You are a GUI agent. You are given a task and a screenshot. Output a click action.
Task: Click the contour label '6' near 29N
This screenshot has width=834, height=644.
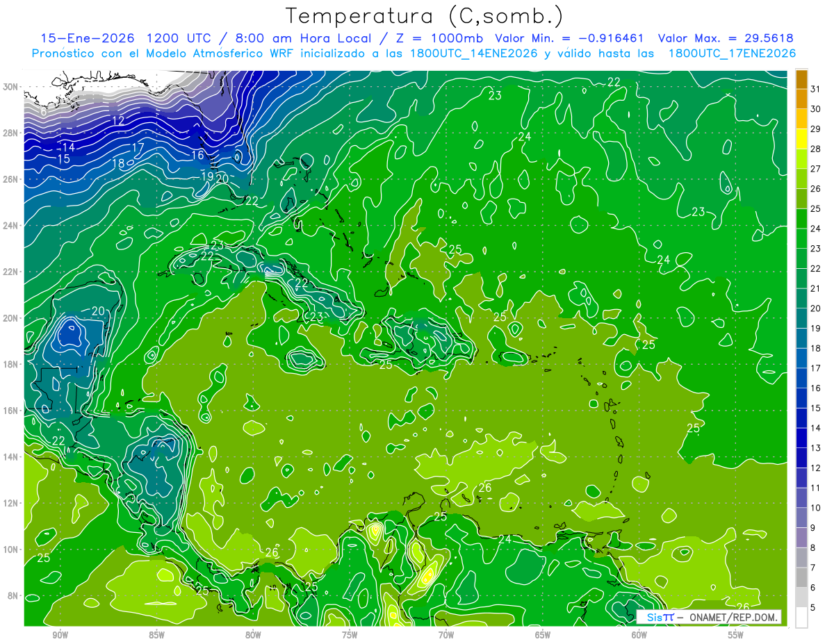(43, 112)
